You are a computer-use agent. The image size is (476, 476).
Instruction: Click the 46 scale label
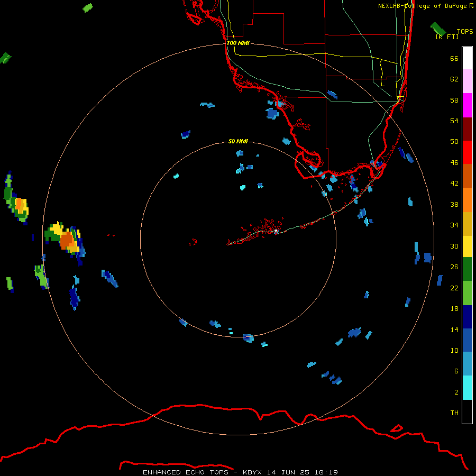(454, 163)
